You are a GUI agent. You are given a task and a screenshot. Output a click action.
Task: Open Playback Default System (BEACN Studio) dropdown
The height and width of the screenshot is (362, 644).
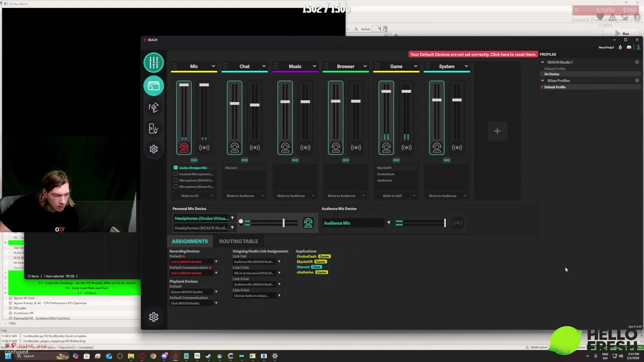pyautogui.click(x=194, y=292)
